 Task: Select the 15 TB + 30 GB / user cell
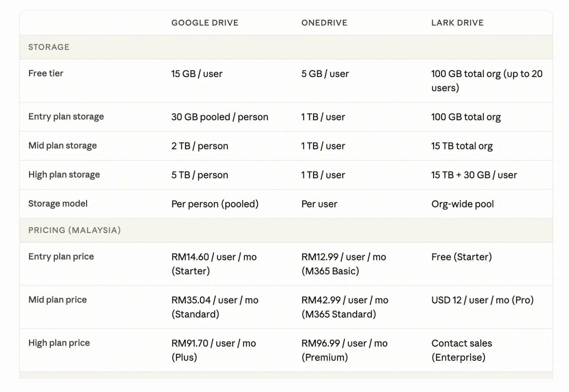pos(474,175)
